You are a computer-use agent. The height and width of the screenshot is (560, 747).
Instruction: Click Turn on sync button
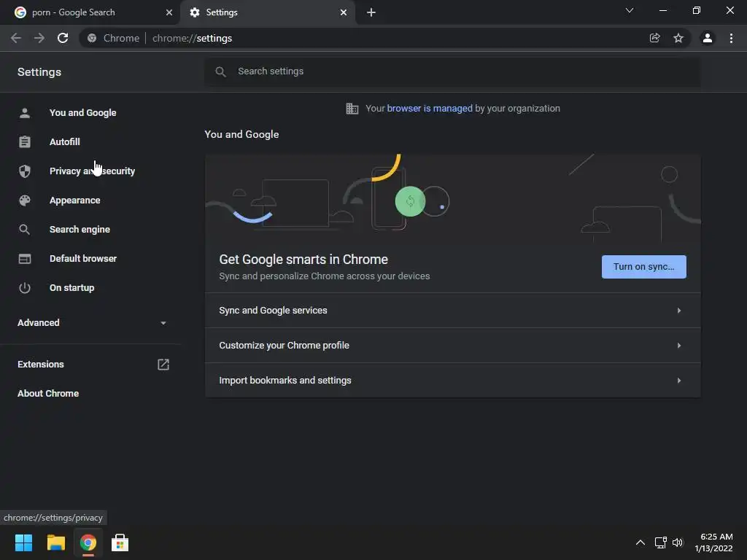point(644,267)
